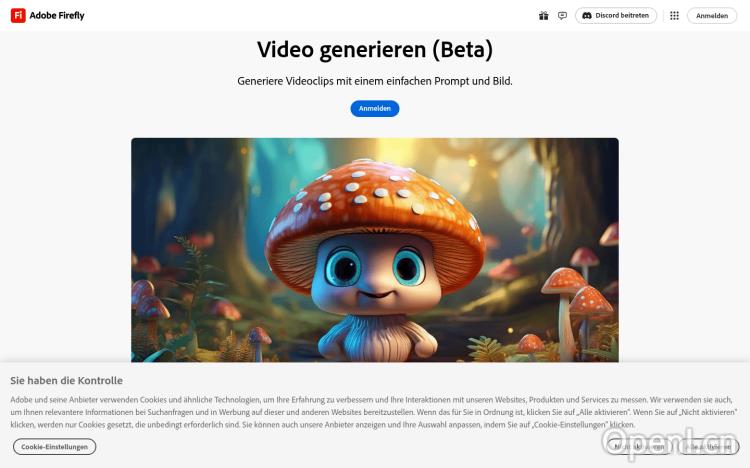Open the gift box icon in header
The image size is (750, 468).
(543, 16)
